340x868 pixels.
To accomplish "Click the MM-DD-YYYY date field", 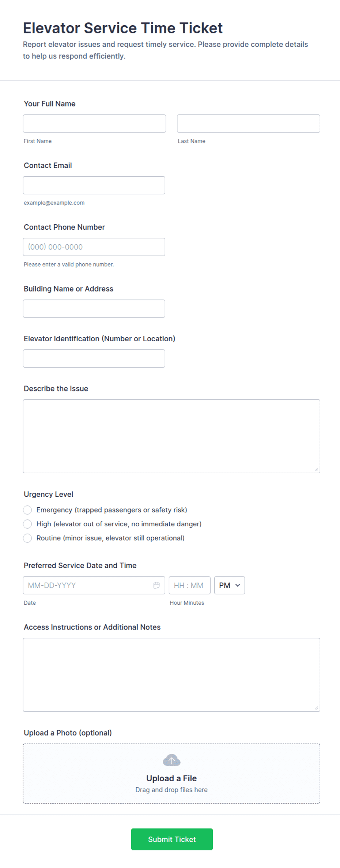I will pyautogui.click(x=94, y=585).
